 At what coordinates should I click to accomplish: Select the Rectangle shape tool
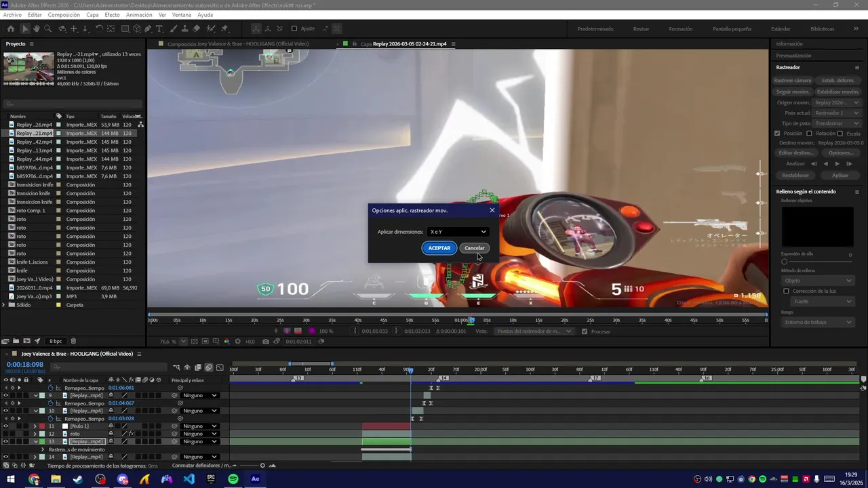coord(125,28)
